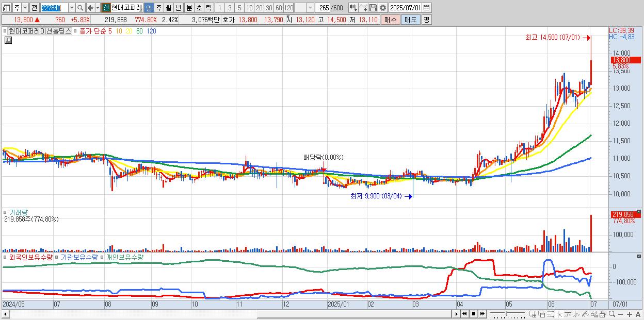Click the 외국인보유수량 legend label

(30, 257)
